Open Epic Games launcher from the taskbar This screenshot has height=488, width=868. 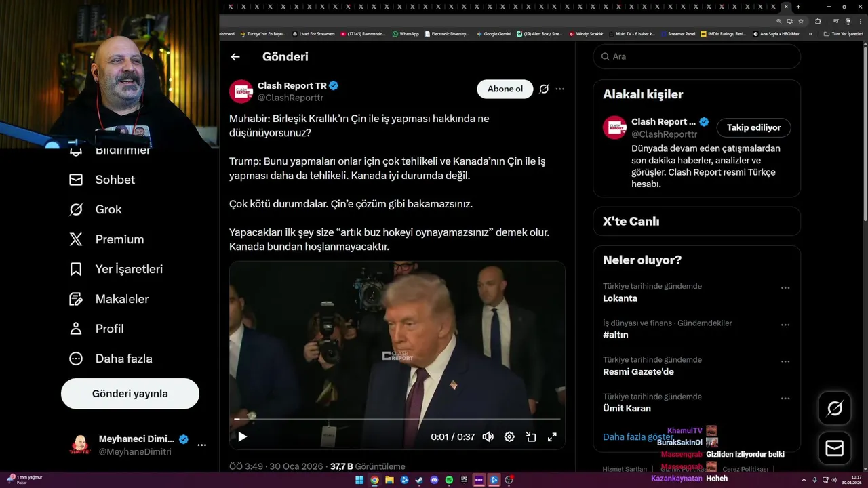(x=464, y=480)
